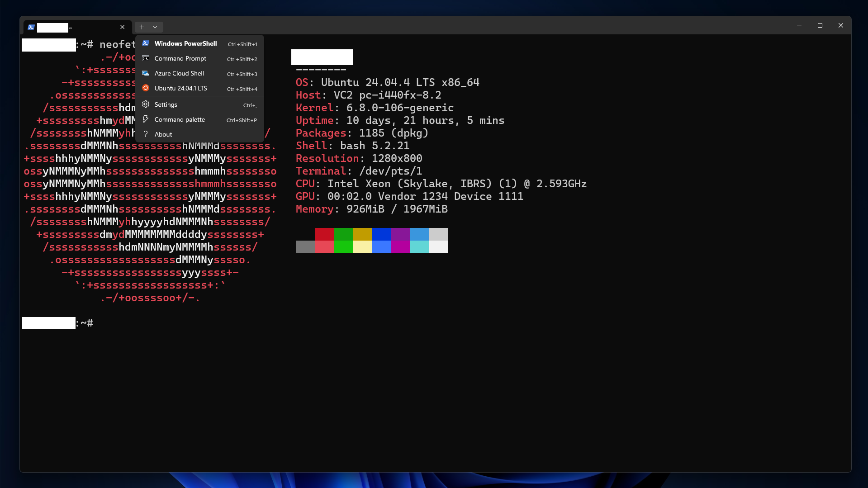
Task: Click the PowerShell icon on the active tab
Action: coord(31,27)
